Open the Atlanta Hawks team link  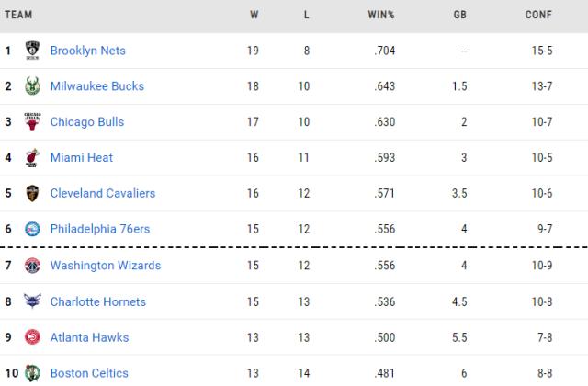[x=89, y=337]
